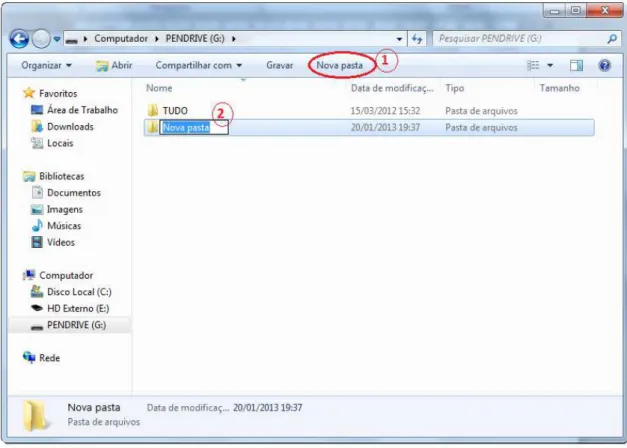Click the Locais recent places icon
The height and width of the screenshot is (448, 627).
(37, 143)
